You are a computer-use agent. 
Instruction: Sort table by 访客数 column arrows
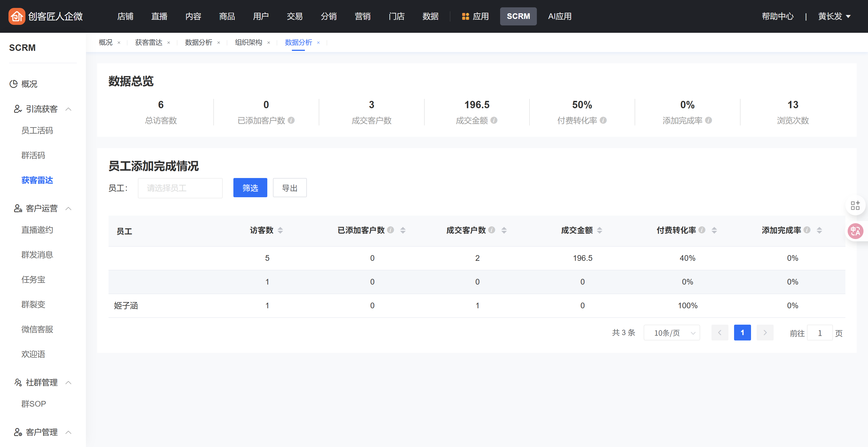(x=280, y=230)
